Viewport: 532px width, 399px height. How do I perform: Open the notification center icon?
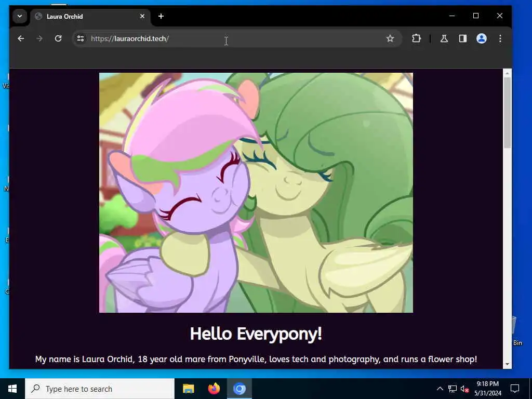coord(515,389)
